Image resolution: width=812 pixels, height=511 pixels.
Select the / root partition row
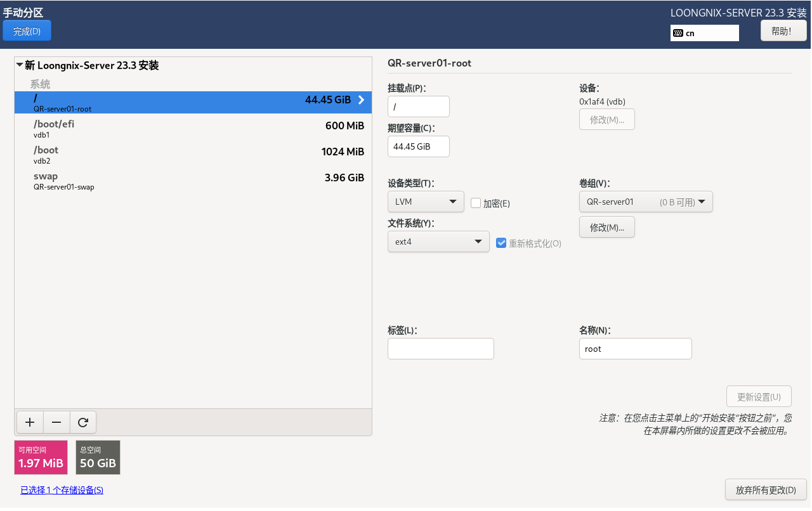[193, 103]
